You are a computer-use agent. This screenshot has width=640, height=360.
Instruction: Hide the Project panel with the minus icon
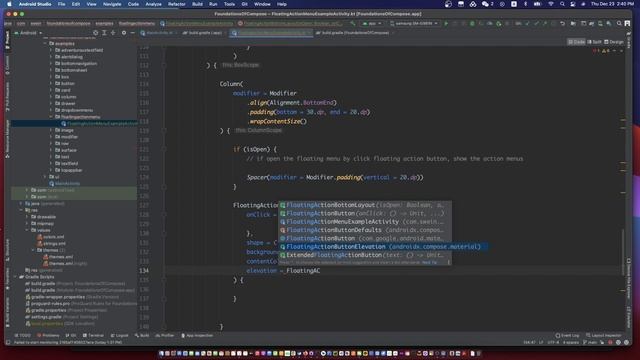(133, 33)
